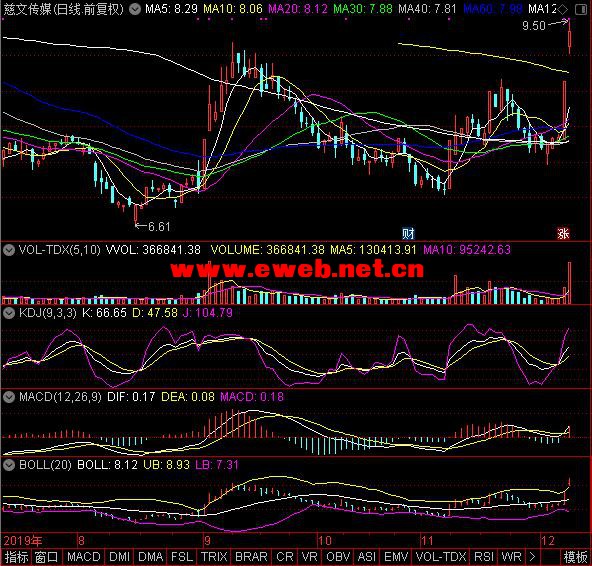Click the VOLUME: 366841.38 value

tap(267, 250)
